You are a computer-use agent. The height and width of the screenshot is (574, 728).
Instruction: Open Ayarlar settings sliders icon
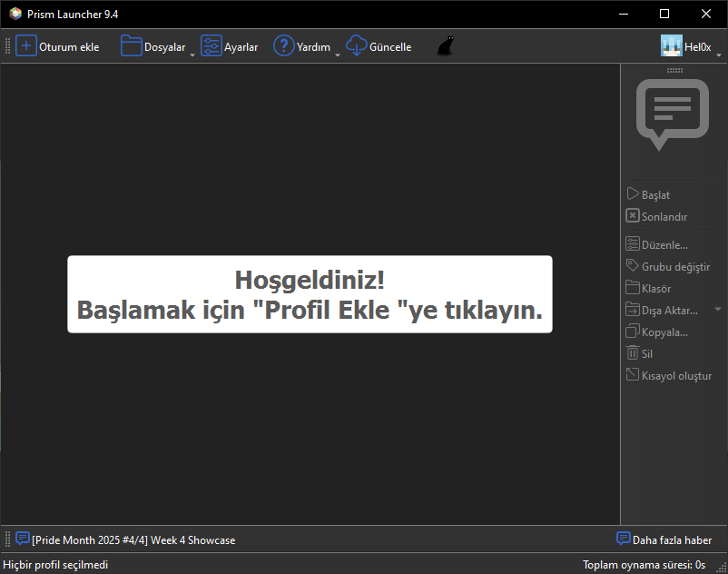click(x=212, y=46)
